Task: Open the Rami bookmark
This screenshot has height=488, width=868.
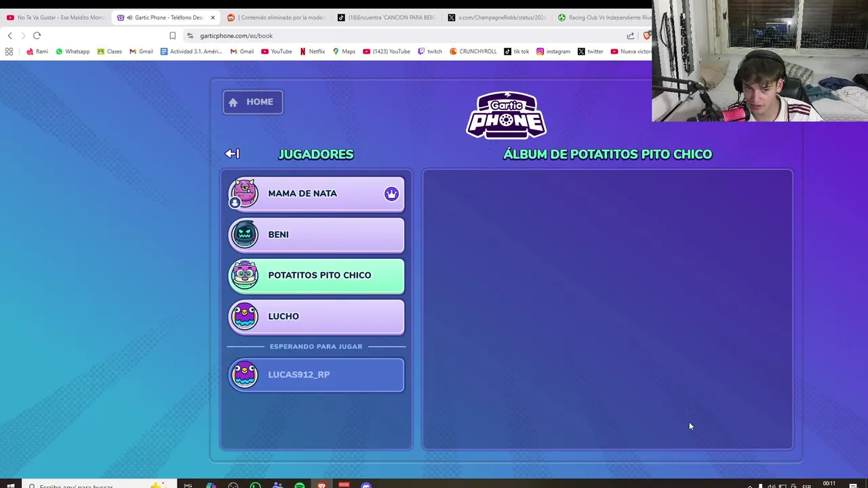Action: click(x=37, y=52)
